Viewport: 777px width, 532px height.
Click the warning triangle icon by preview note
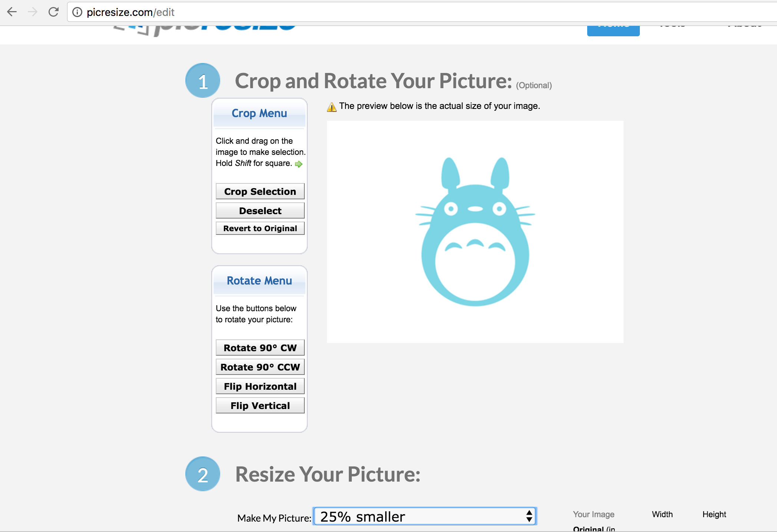point(332,107)
